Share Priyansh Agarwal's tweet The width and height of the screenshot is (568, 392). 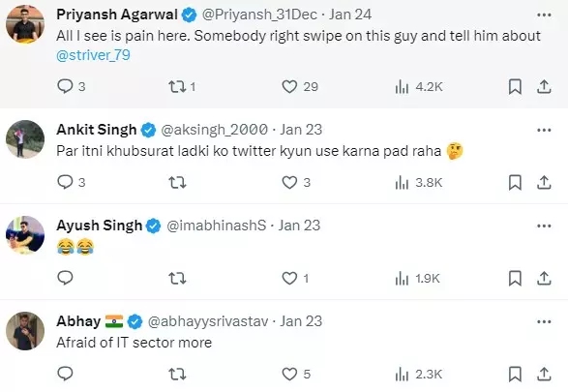pos(544,86)
